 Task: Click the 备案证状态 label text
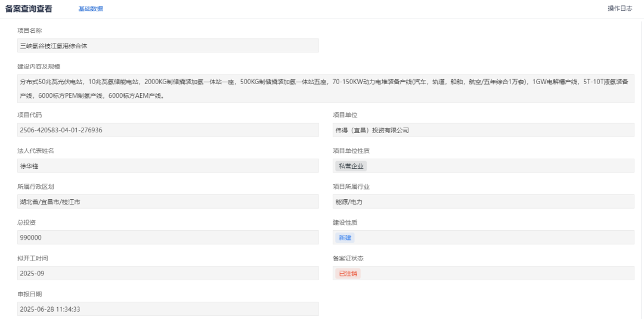tap(348, 258)
